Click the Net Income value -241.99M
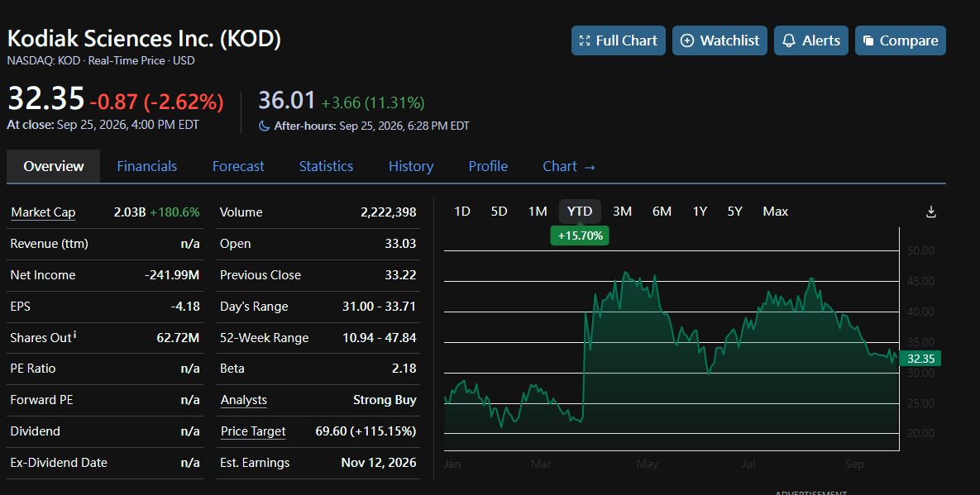Viewport: 980px width, 495px height. (x=172, y=274)
